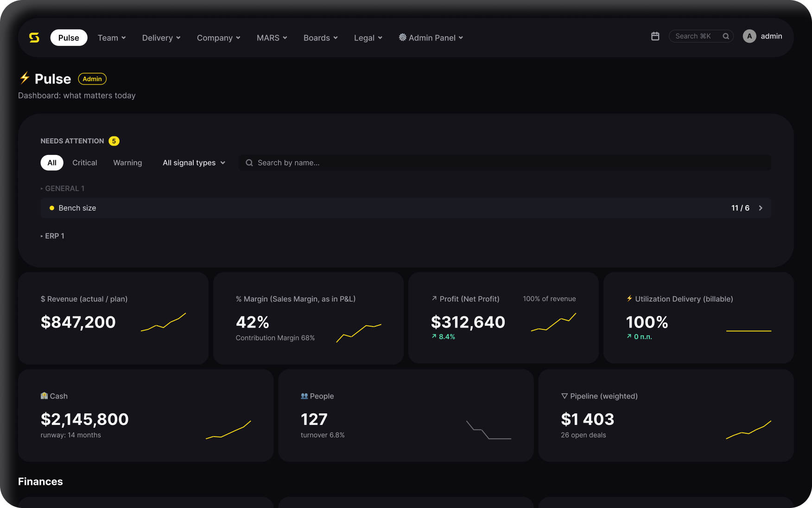
Task: Click the admin username label
Action: coord(771,36)
